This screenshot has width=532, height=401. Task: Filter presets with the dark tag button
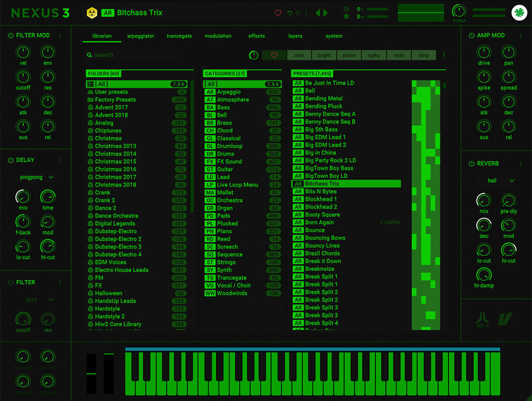tap(299, 55)
